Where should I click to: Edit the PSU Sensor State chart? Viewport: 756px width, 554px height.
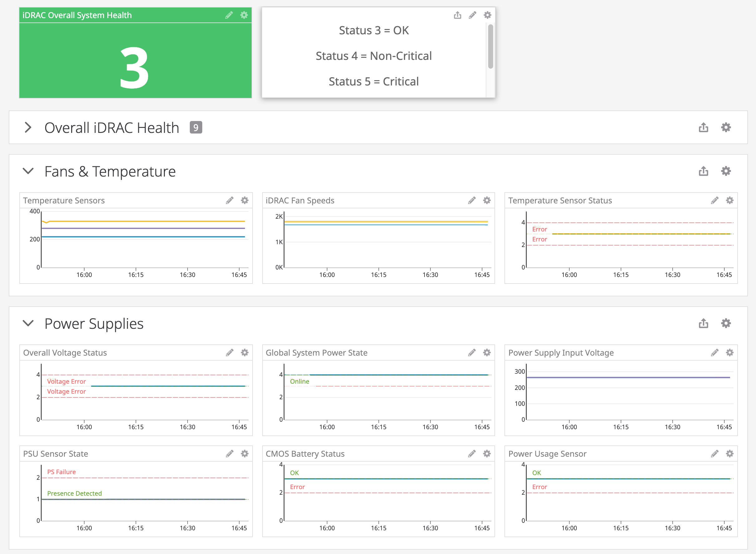[x=229, y=453]
